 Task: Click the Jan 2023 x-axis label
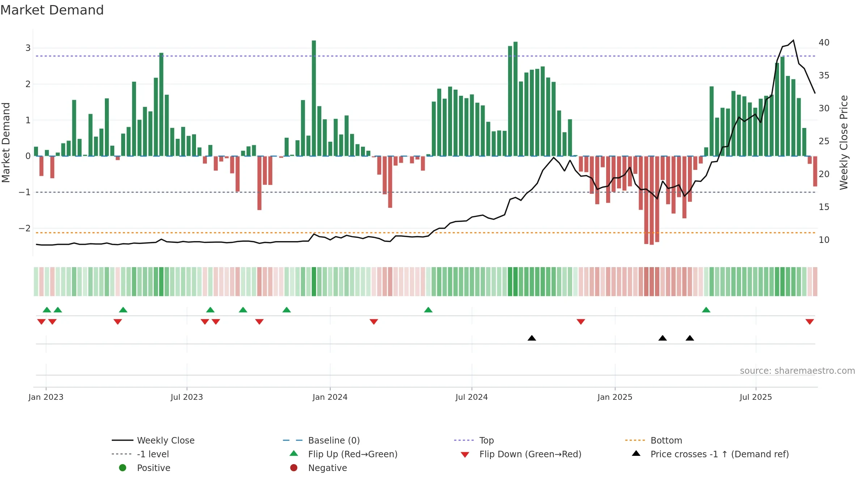pos(46,397)
